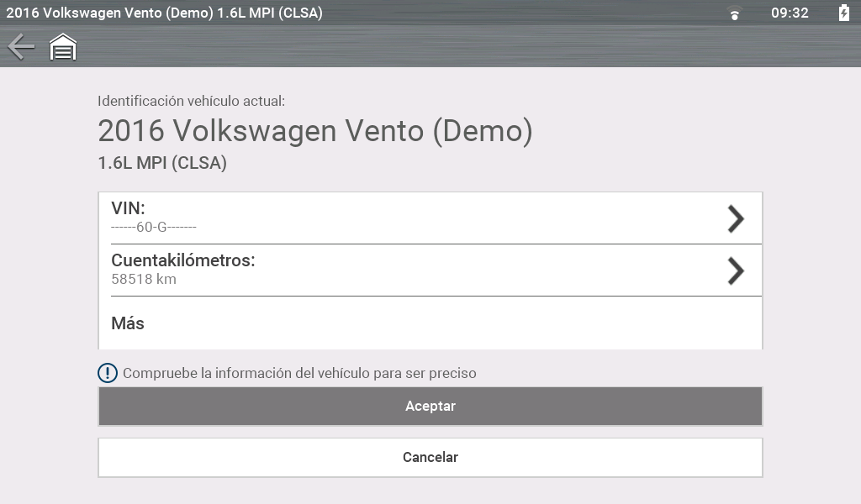Click the 'Compruebe la información' notice text
Screen dimensions: 861x504
click(299, 373)
